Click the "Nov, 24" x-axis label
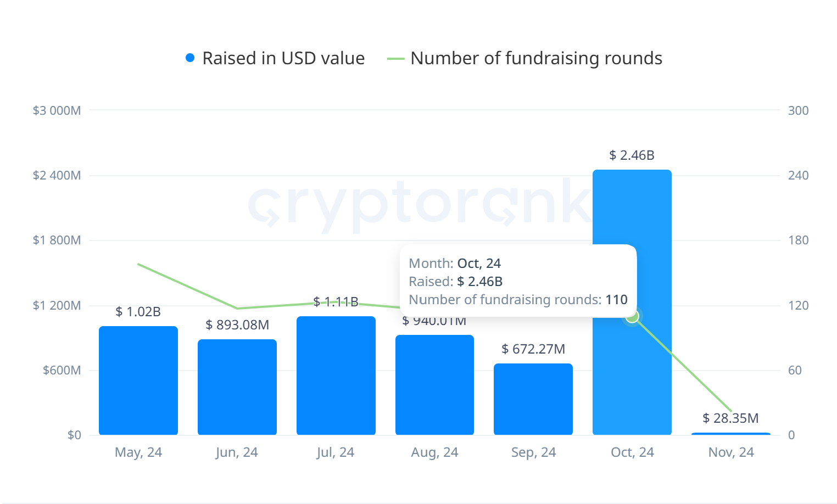This screenshot has width=837, height=504. coord(731,452)
